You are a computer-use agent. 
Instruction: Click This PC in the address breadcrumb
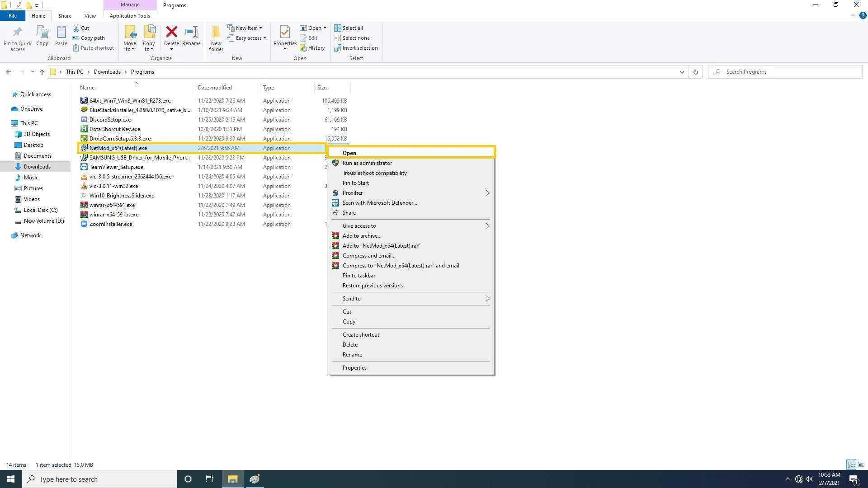click(x=75, y=72)
